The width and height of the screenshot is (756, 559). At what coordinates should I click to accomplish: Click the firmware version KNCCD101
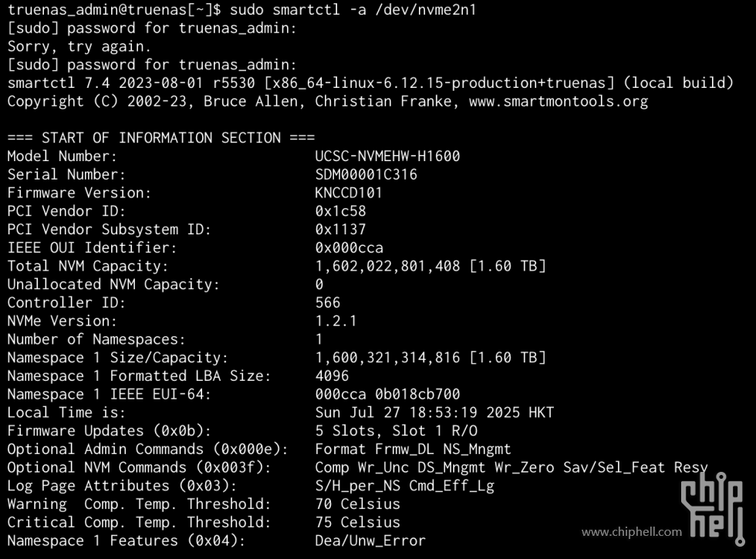[x=349, y=193]
